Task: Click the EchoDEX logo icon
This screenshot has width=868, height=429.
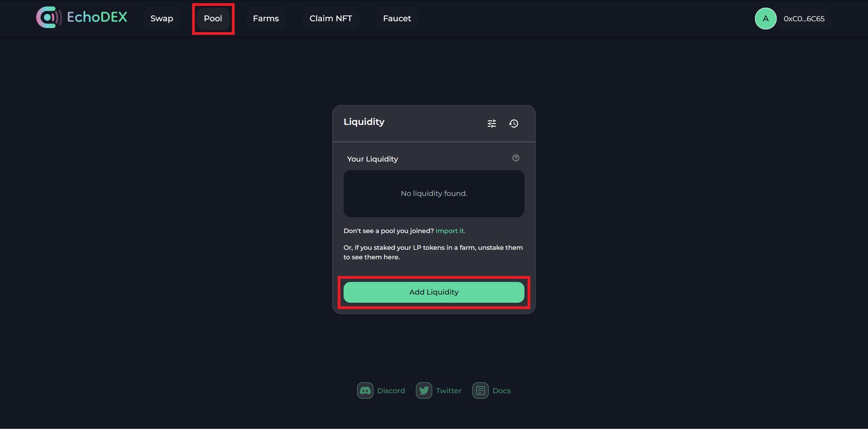Action: click(48, 18)
